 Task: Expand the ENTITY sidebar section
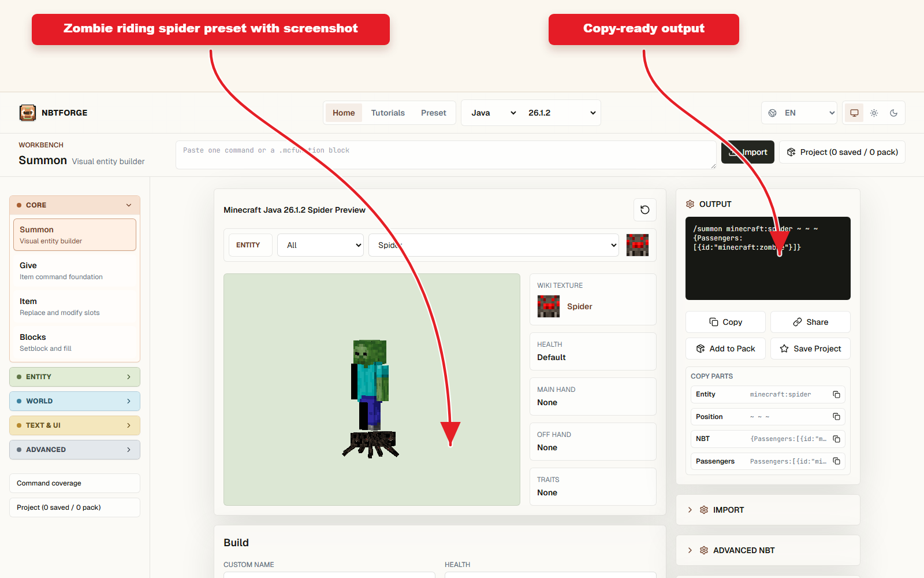74,377
